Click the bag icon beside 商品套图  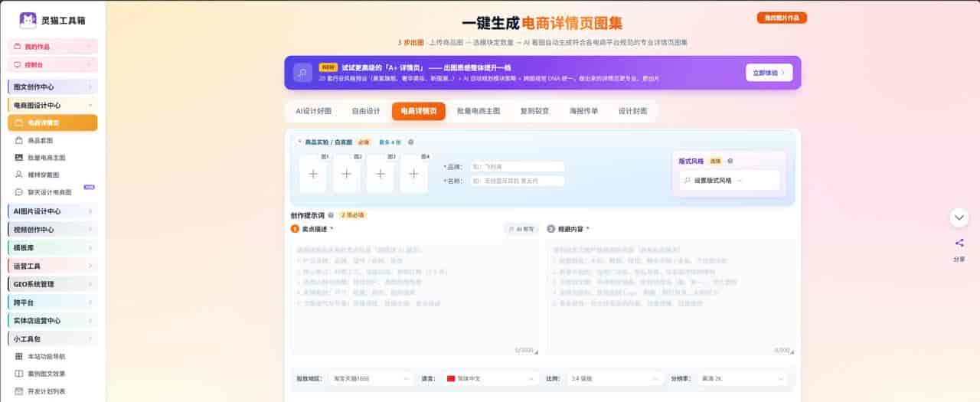[20, 141]
